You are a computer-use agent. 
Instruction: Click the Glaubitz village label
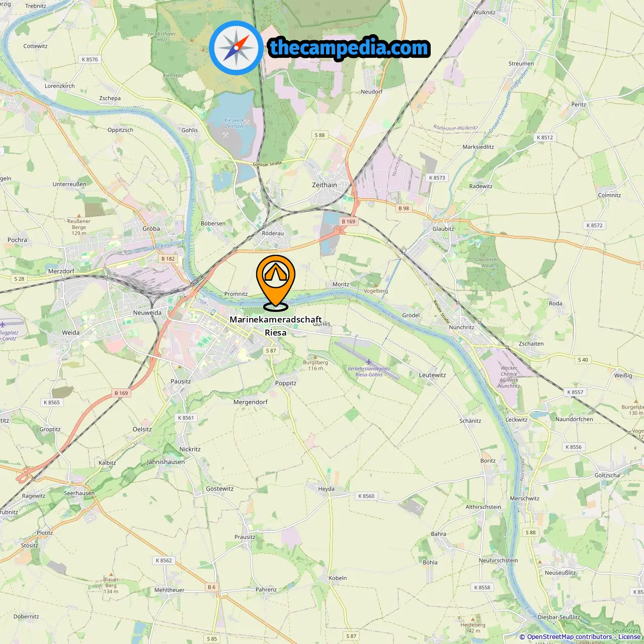(x=443, y=228)
